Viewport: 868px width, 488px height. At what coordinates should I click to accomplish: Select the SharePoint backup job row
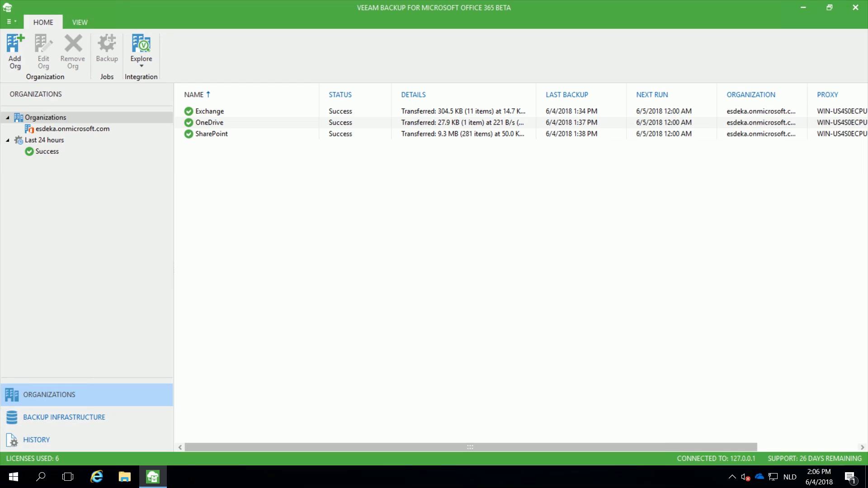(x=211, y=134)
